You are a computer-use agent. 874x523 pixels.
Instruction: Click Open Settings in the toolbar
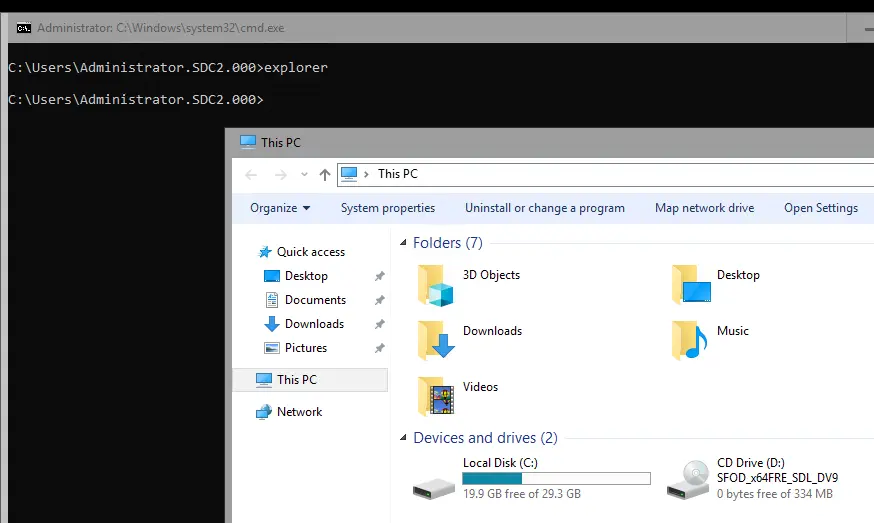pyautogui.click(x=820, y=208)
